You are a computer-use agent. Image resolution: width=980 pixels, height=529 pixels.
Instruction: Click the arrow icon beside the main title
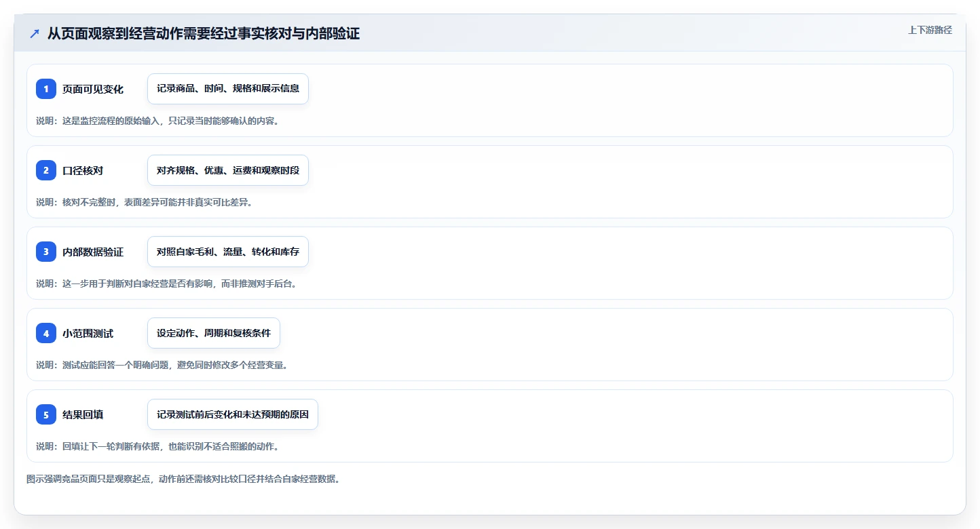point(35,34)
